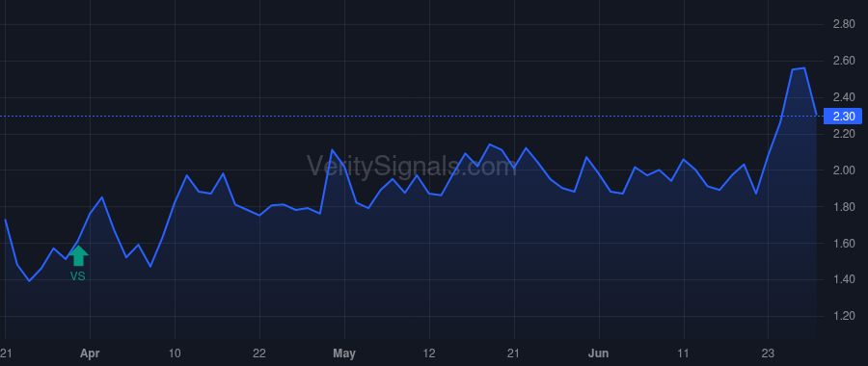Click the 10 date label after Apr
The width and height of the screenshot is (868, 366).
(x=175, y=353)
